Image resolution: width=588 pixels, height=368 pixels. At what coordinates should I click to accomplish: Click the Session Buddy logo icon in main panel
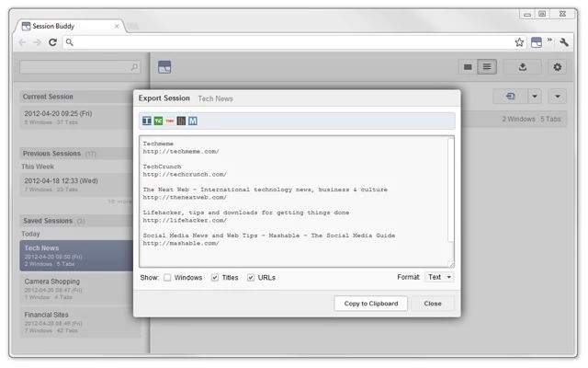point(164,67)
